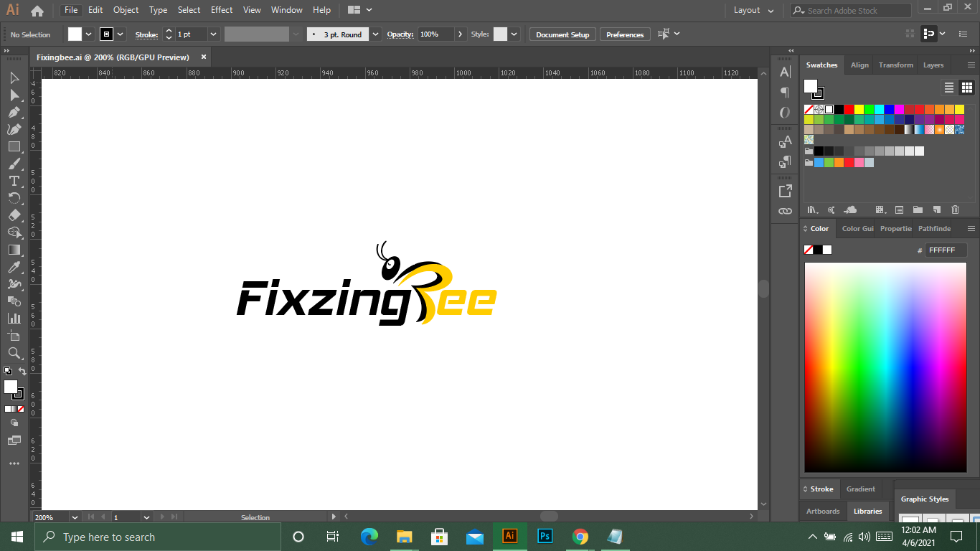Choose the Direct Selection tool

14,95
